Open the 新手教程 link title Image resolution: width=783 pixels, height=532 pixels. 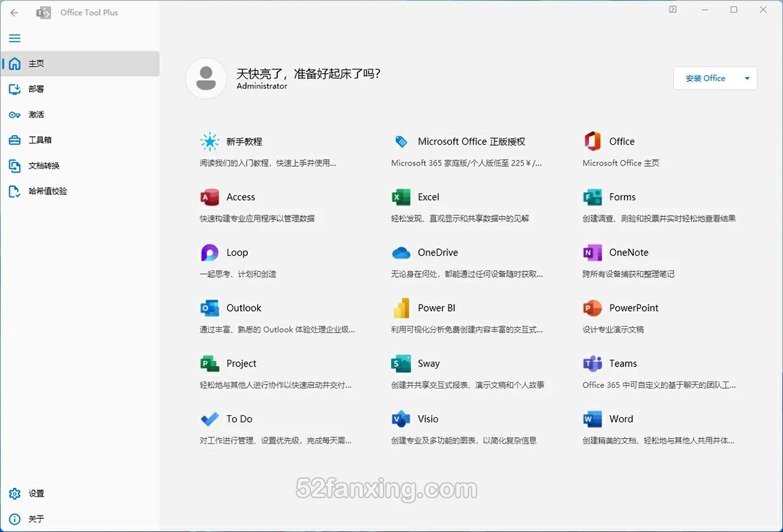(x=244, y=141)
